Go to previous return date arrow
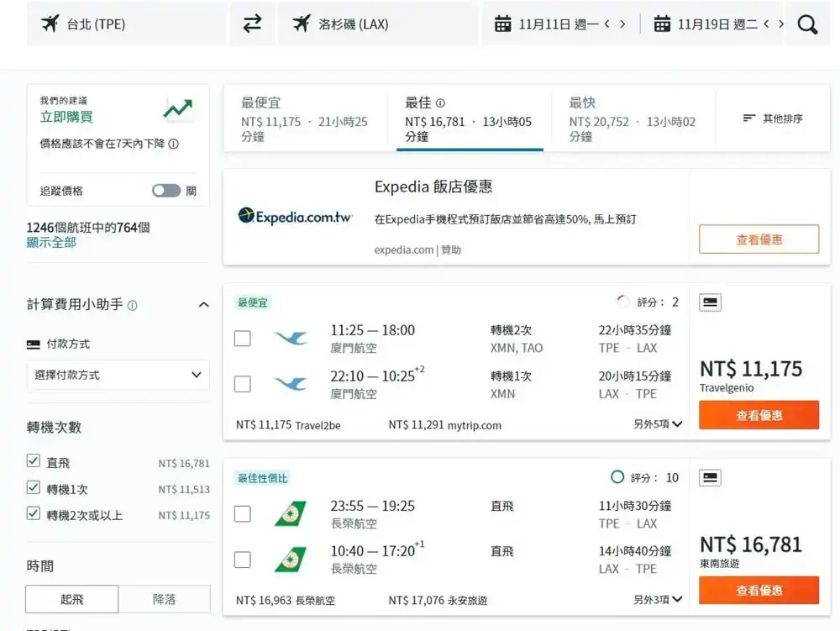The width and height of the screenshot is (840, 631). tap(767, 24)
